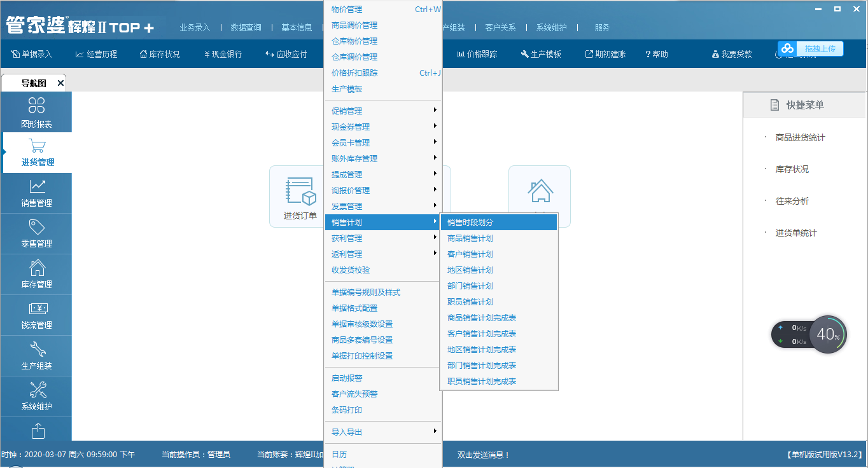Expand the 促销管理 submenu

pyautogui.click(x=383, y=111)
